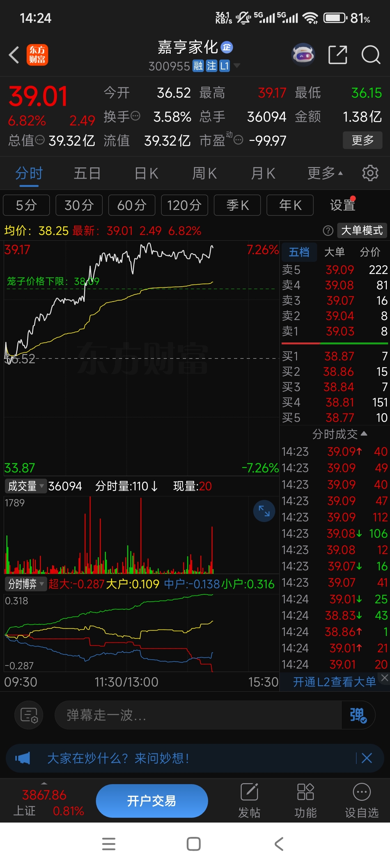Open 设置 with red dot

(x=343, y=205)
